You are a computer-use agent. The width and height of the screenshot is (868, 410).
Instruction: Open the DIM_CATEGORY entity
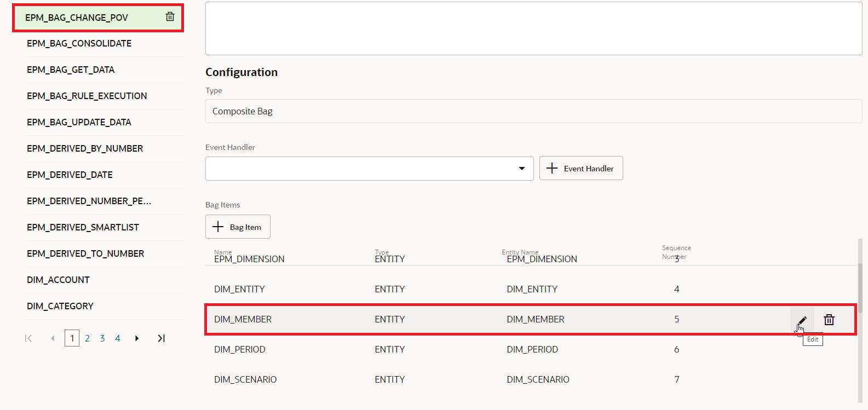pos(60,306)
